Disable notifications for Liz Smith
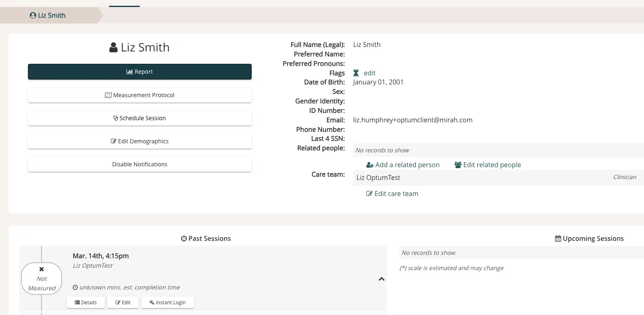 click(x=139, y=164)
